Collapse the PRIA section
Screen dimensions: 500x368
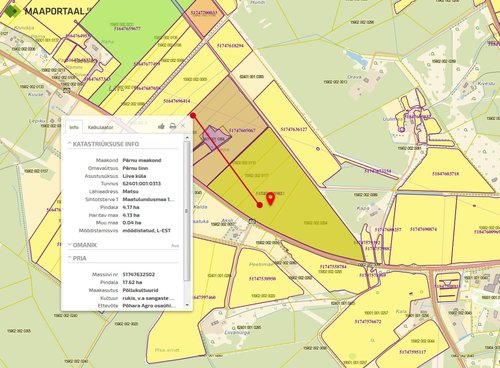pyautogui.click(x=77, y=258)
